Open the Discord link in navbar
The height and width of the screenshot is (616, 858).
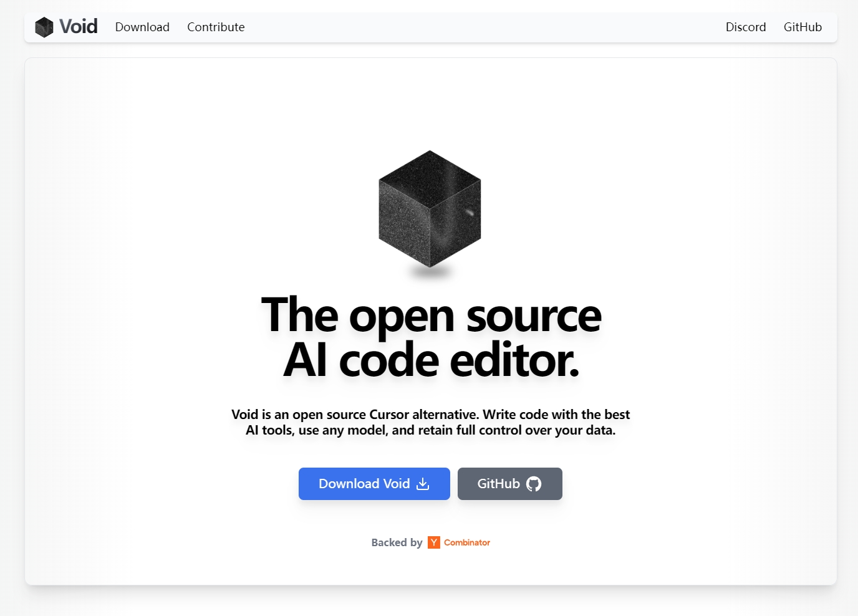746,27
